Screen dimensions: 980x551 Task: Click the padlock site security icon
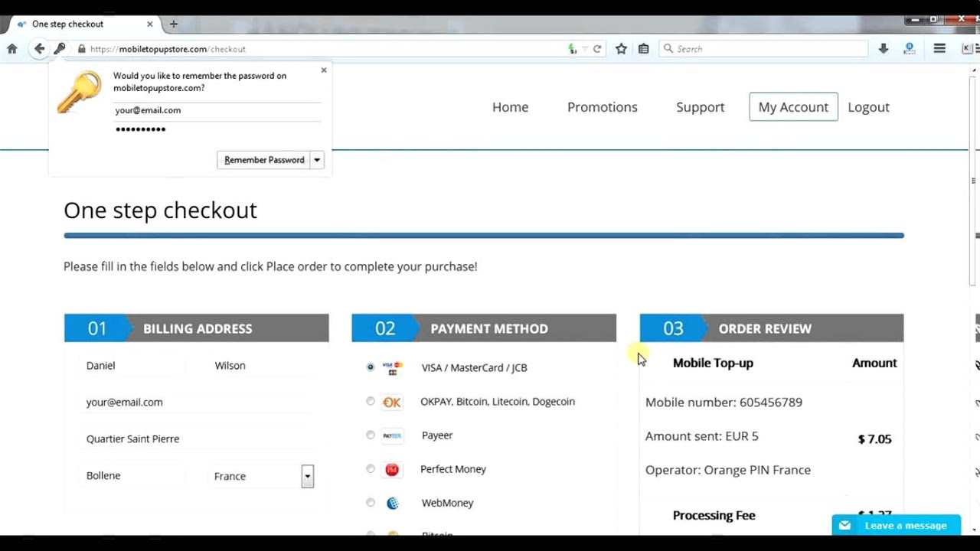[x=81, y=49]
